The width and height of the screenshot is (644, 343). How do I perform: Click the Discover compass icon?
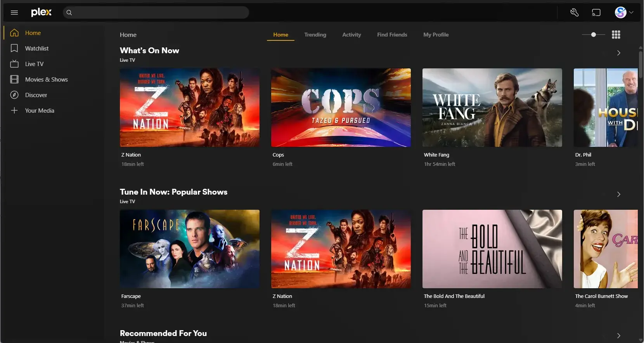pyautogui.click(x=14, y=95)
